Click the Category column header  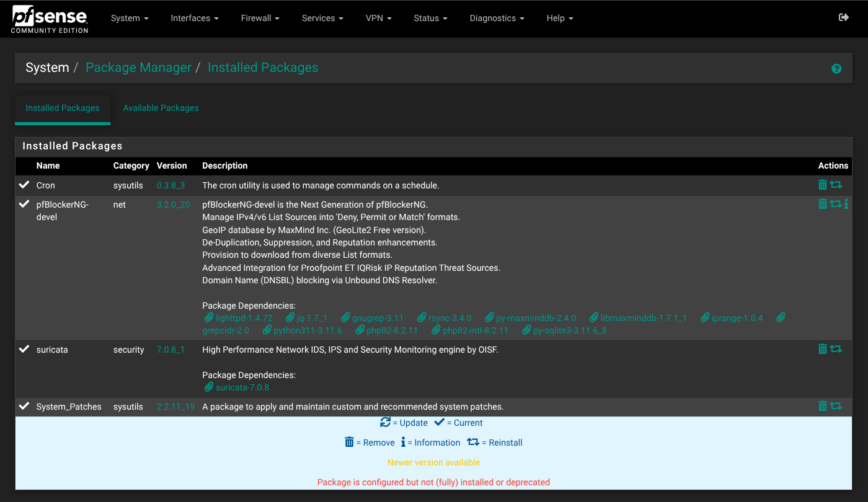[x=131, y=165]
